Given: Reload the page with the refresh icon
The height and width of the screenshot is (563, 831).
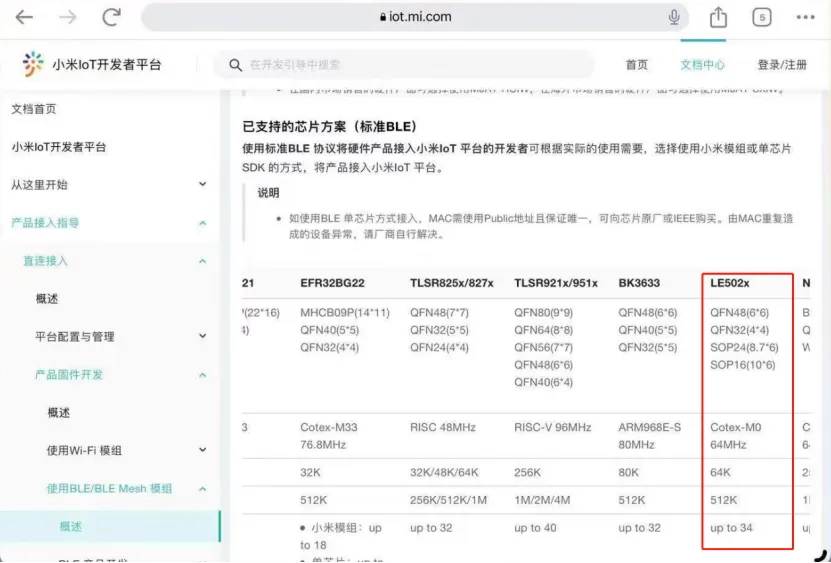Looking at the screenshot, I should (111, 17).
